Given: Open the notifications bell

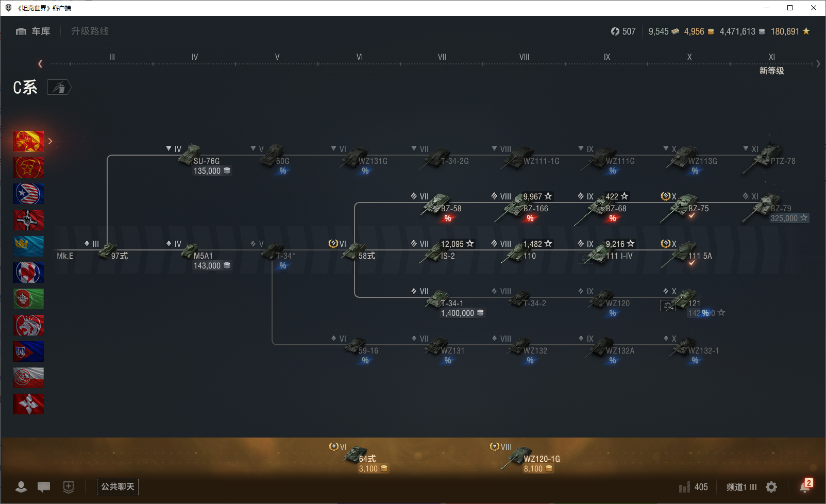Looking at the screenshot, I should pos(805,486).
